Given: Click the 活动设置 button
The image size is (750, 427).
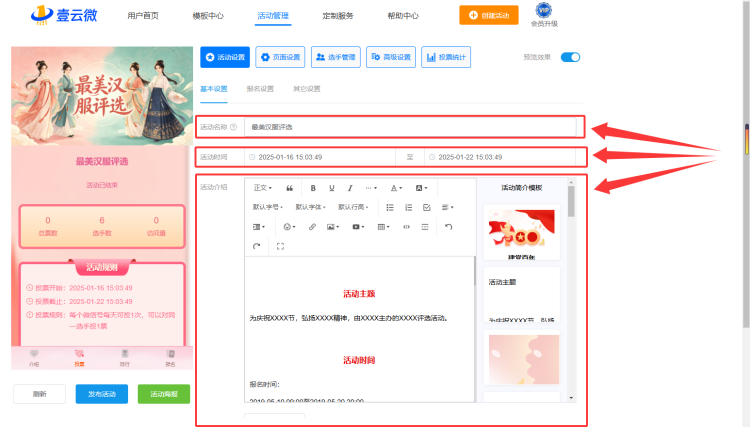Looking at the screenshot, I should (225, 57).
